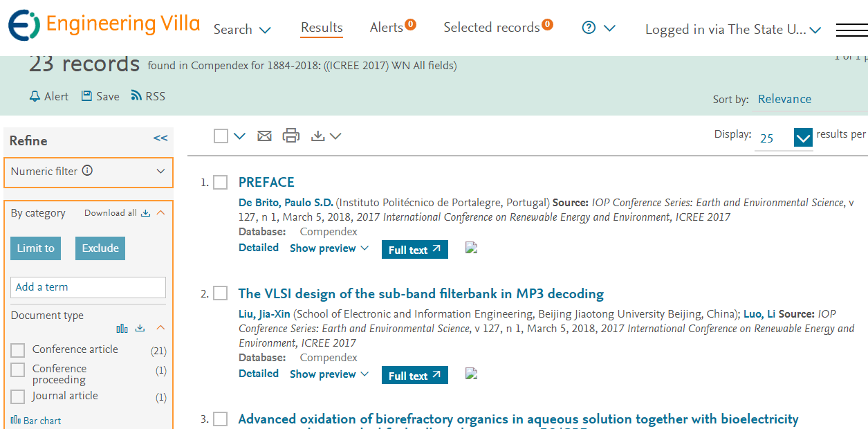Open Advanced oxidation of biorefractory organics title

519,419
